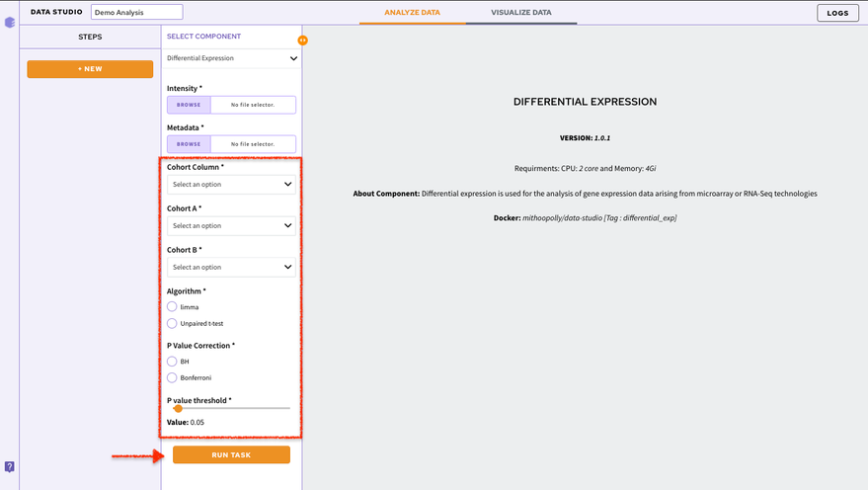Image resolution: width=868 pixels, height=490 pixels.
Task: Click the Demo Analysis name field
Action: point(136,12)
